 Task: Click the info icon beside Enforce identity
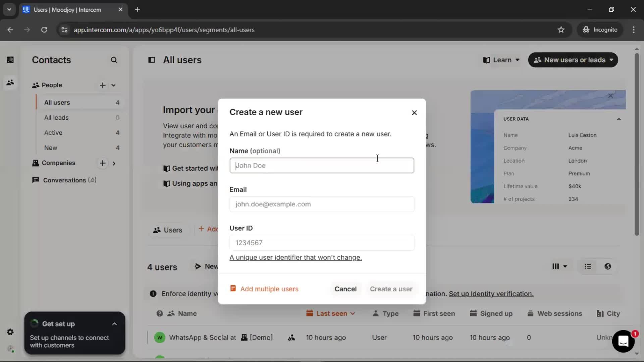153,294
